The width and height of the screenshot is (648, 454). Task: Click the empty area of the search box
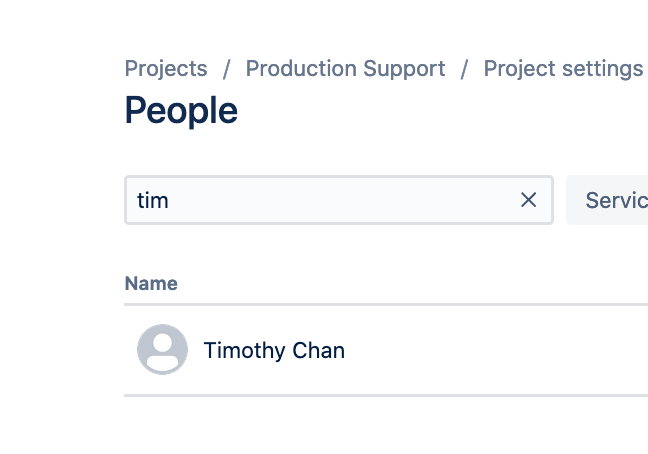click(x=343, y=200)
